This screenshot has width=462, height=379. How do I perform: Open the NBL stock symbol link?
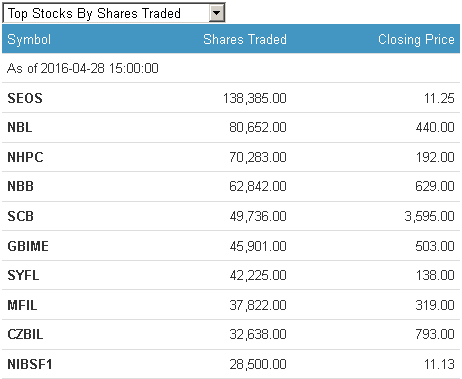point(20,127)
